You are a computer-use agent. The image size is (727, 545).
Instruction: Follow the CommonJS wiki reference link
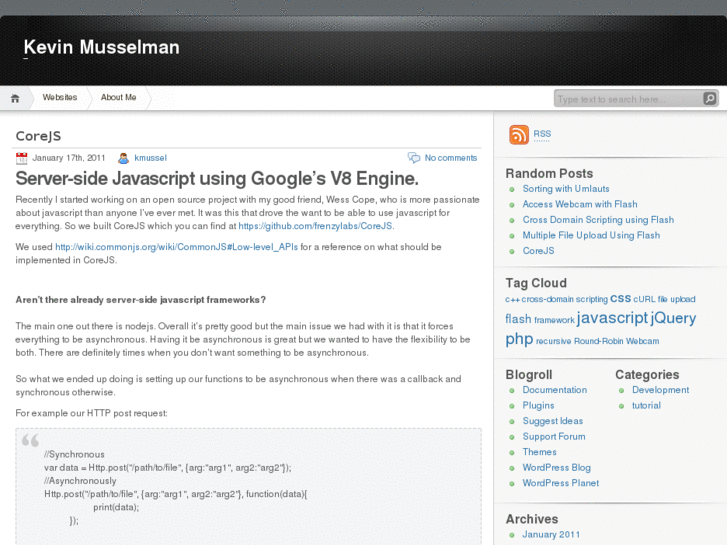(176, 247)
